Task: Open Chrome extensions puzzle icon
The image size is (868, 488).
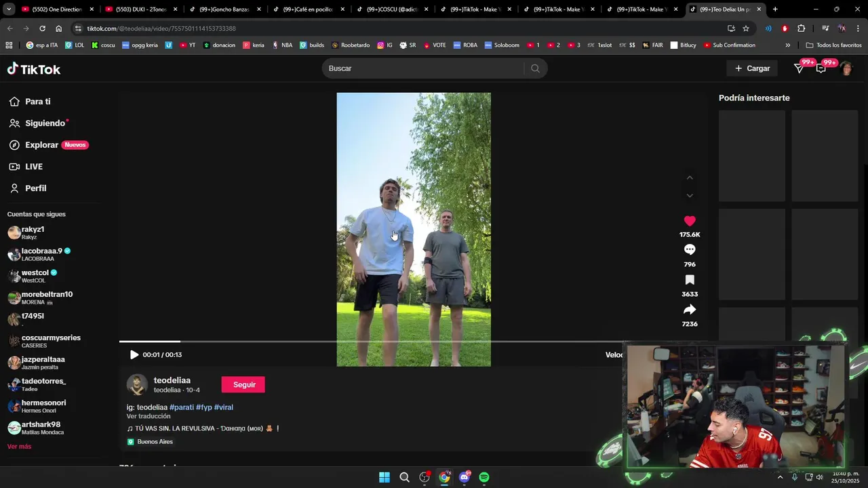Action: click(801, 28)
